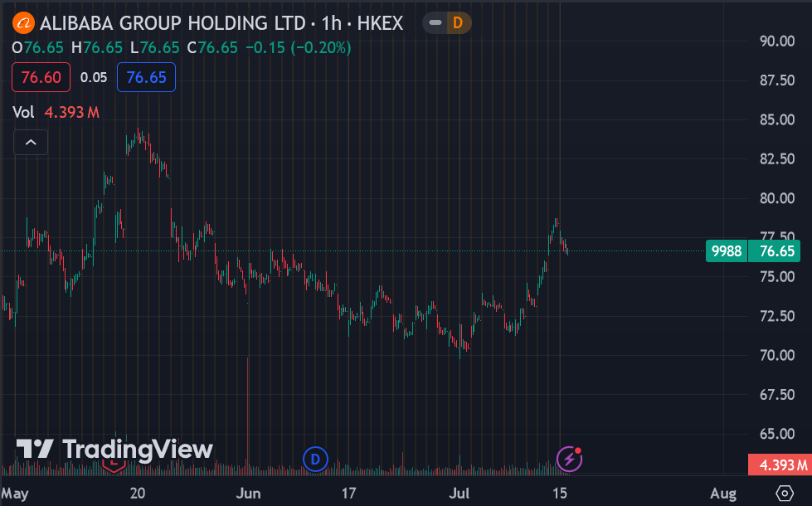This screenshot has width=812, height=506.
Task: Click the HKEX exchange label
Action: coord(380,23)
